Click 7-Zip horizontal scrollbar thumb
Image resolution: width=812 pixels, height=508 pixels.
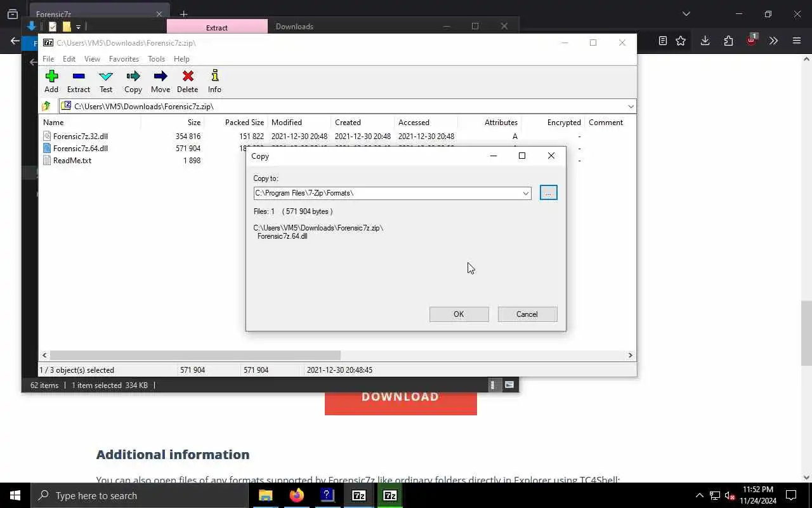195,355
